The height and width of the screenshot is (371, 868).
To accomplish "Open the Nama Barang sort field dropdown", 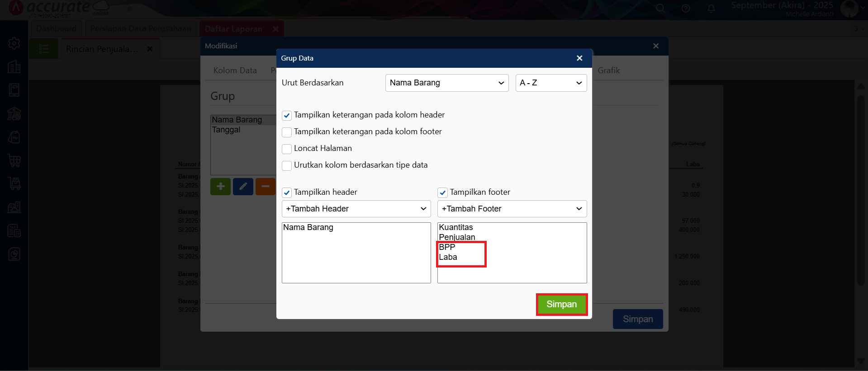I will (x=447, y=83).
